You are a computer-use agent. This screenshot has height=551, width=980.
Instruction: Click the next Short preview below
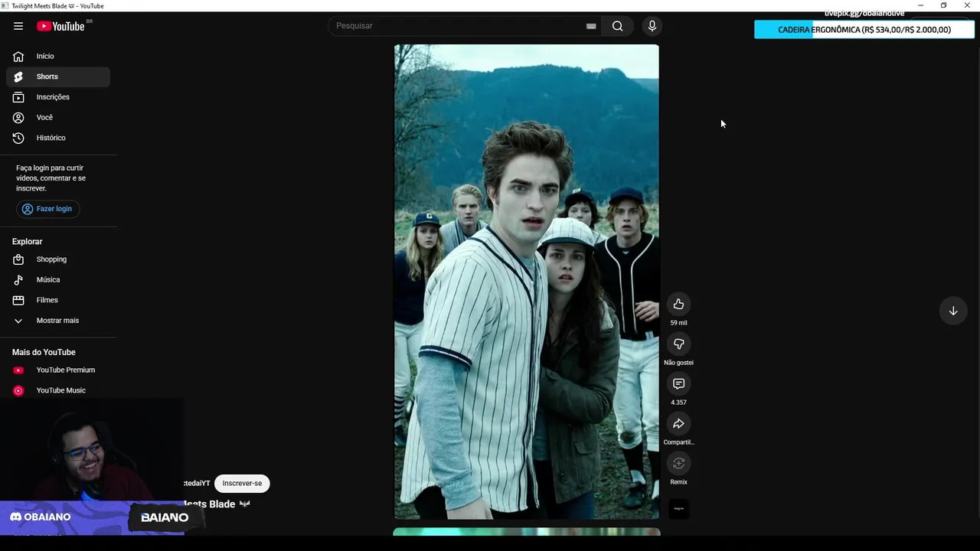tap(526, 532)
